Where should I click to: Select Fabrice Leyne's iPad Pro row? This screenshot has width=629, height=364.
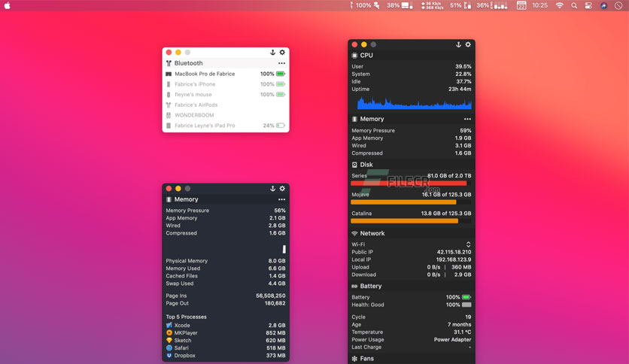point(226,126)
